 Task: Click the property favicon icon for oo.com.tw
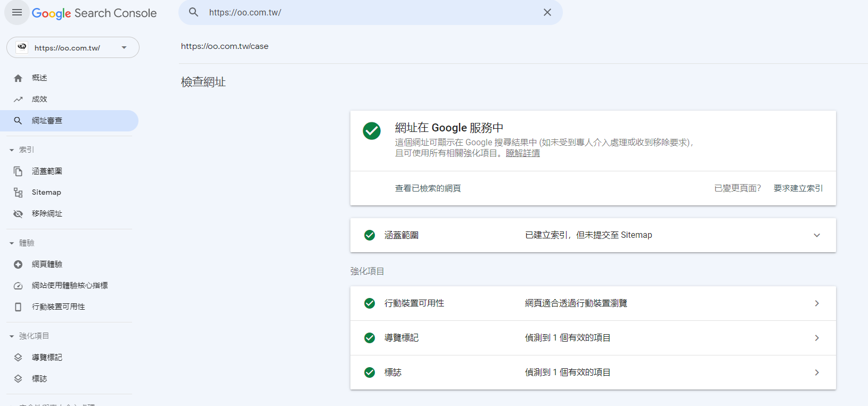[22, 47]
